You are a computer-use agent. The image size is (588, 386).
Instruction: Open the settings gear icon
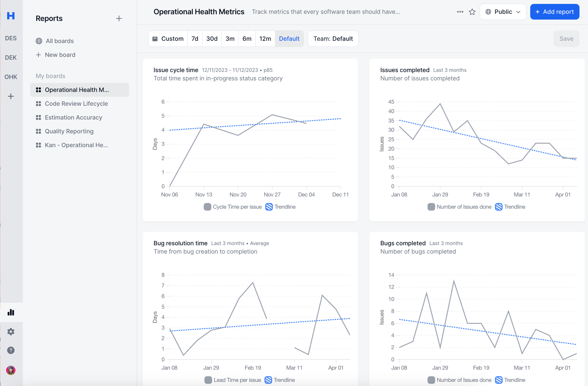11,331
